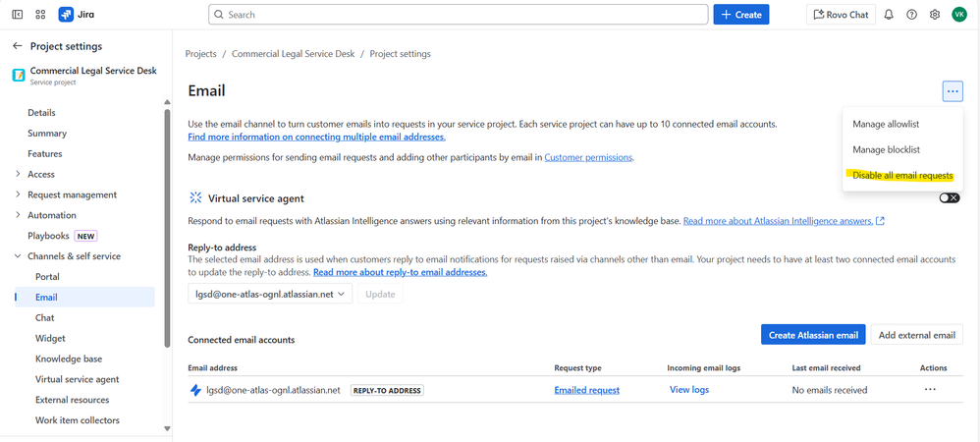Choose Manage allowlist from the menu

pos(886,124)
